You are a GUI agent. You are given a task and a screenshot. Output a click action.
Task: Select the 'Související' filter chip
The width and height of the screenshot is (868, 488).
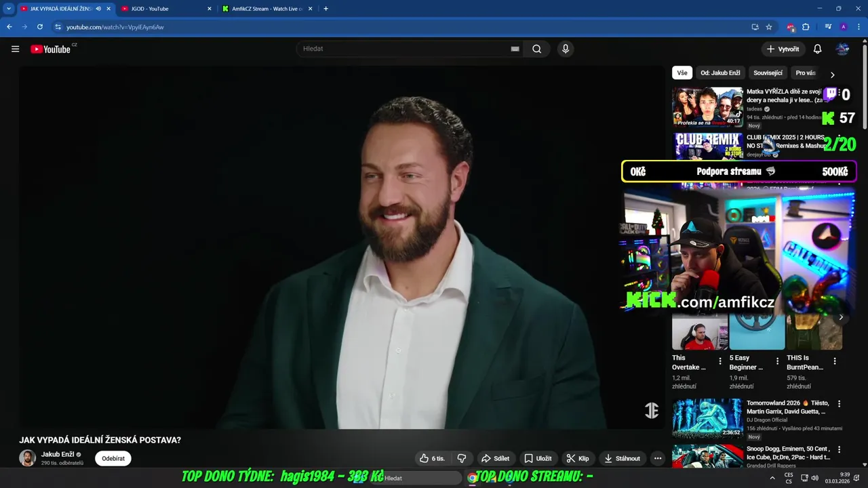pyautogui.click(x=768, y=73)
